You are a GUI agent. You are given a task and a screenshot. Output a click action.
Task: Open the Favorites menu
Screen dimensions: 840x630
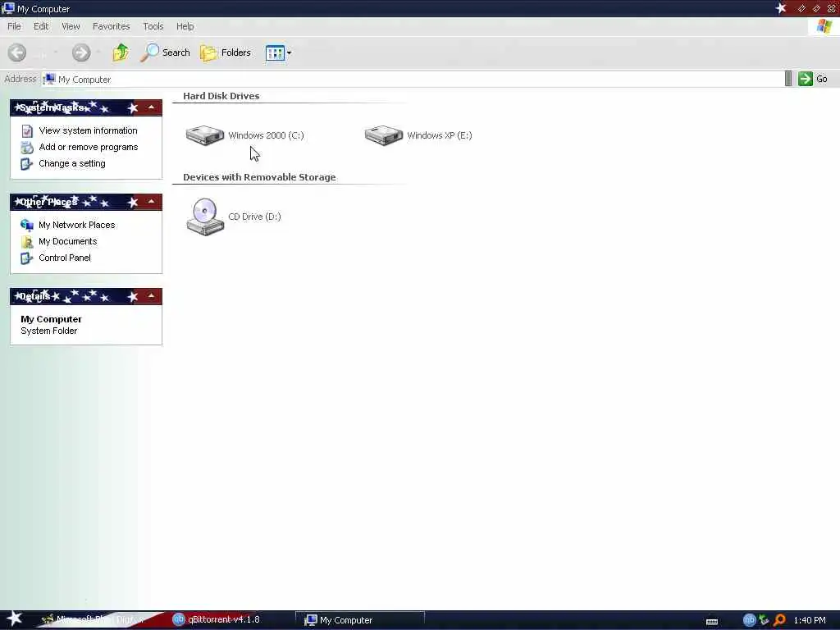(x=111, y=26)
